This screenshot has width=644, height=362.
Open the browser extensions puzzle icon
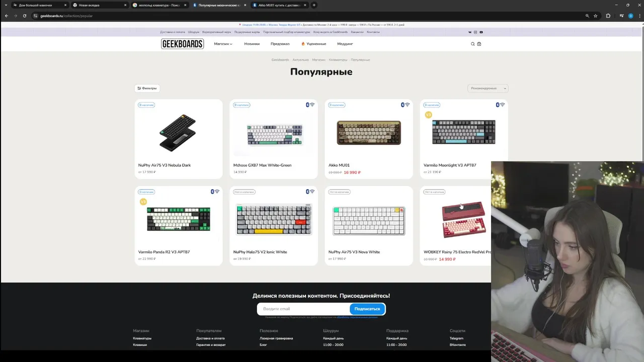coord(608,16)
